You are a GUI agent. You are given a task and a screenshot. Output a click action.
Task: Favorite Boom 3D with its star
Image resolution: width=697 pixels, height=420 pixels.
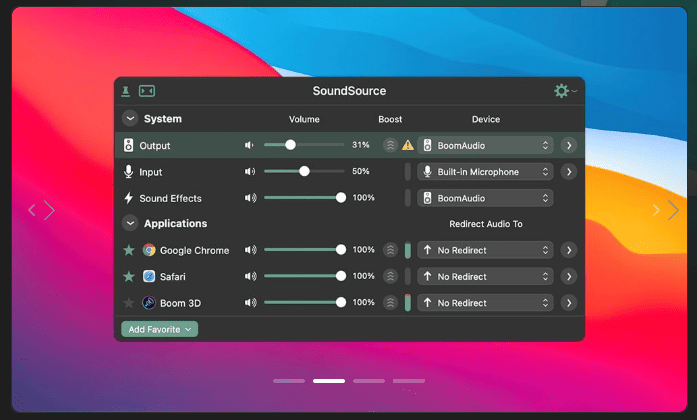pos(129,303)
